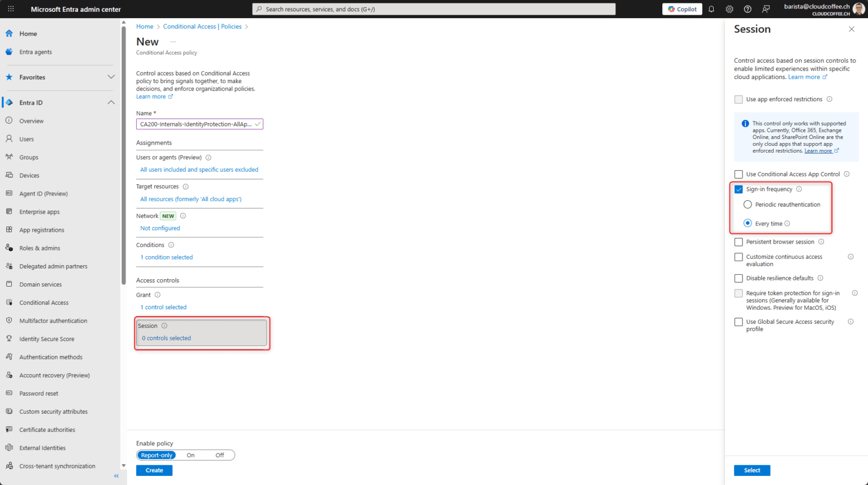Open Copilot from the top bar
The image size is (868, 485).
coord(682,8)
